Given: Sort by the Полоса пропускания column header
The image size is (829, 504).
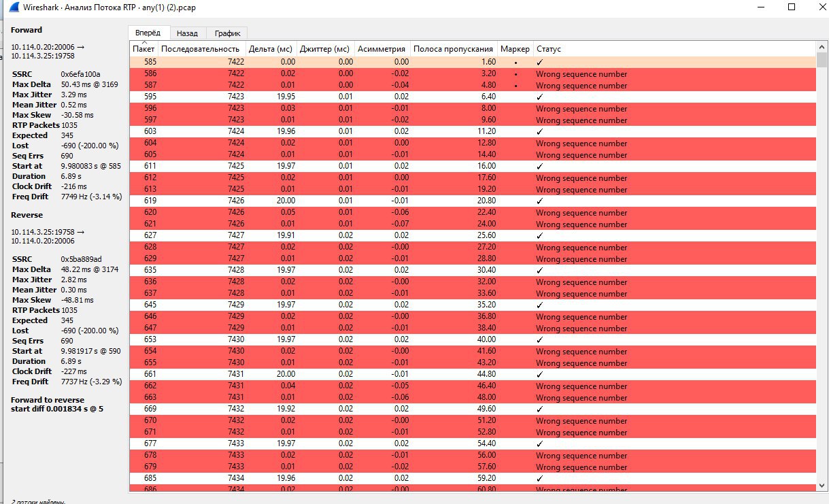Looking at the screenshot, I should (x=453, y=49).
